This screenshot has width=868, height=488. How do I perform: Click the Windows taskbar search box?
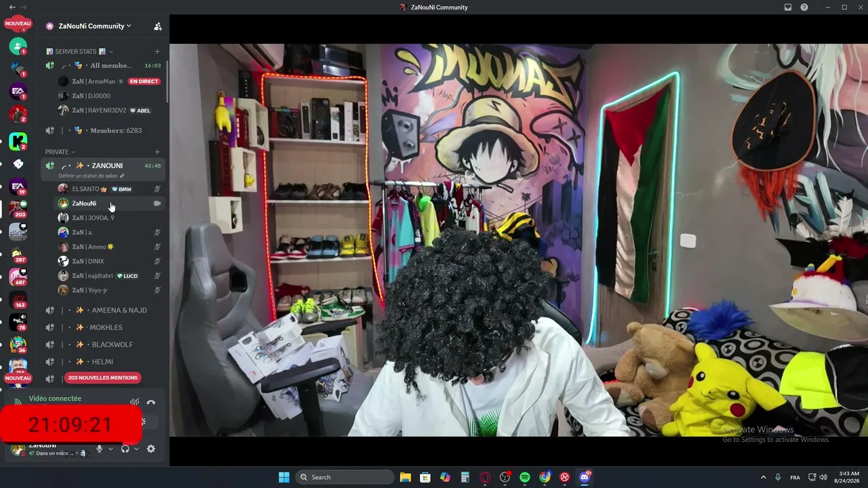(x=346, y=477)
